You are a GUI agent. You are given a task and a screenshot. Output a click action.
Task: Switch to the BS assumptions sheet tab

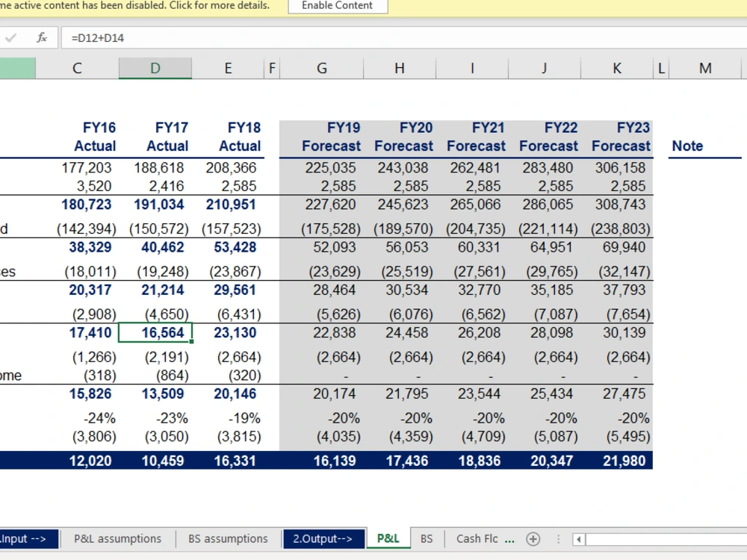tap(228, 538)
